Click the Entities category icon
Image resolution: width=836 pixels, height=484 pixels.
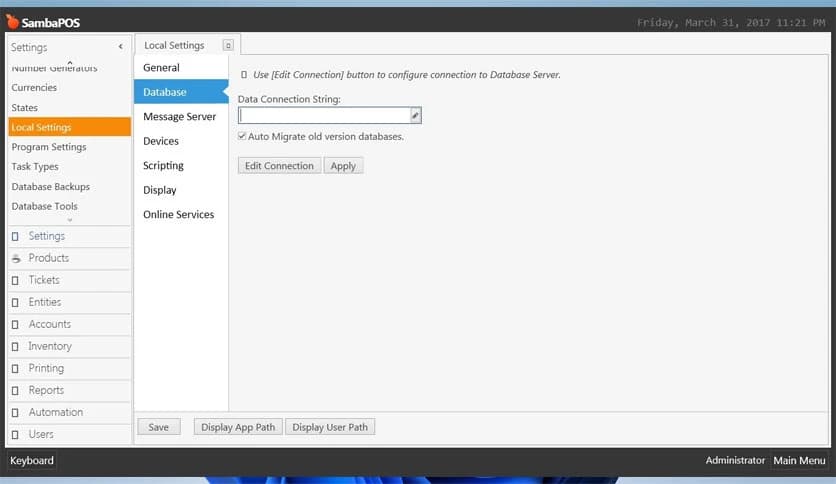tap(15, 302)
